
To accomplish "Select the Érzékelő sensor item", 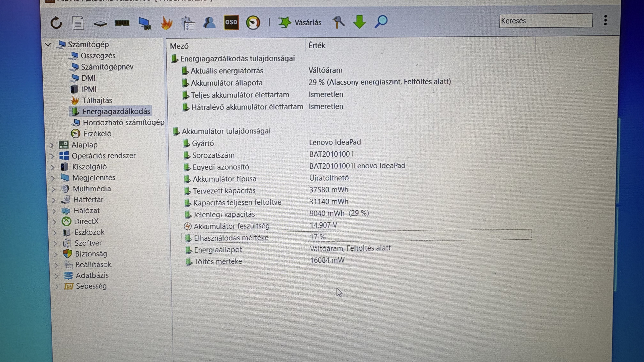I will pos(97,134).
